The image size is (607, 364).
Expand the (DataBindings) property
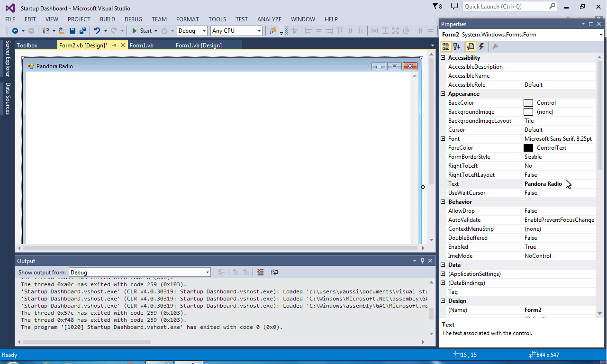tap(443, 283)
